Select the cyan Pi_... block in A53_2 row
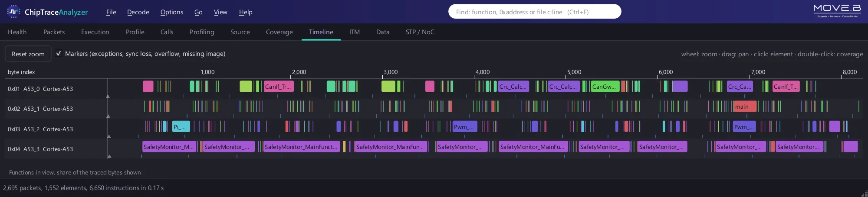Image resolution: width=868 pixels, height=197 pixels. [181, 126]
